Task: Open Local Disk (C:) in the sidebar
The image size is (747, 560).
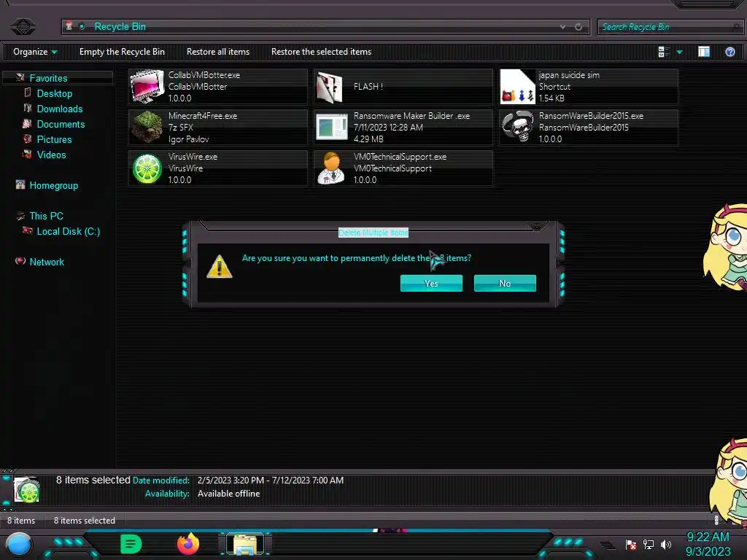Action: (68, 231)
